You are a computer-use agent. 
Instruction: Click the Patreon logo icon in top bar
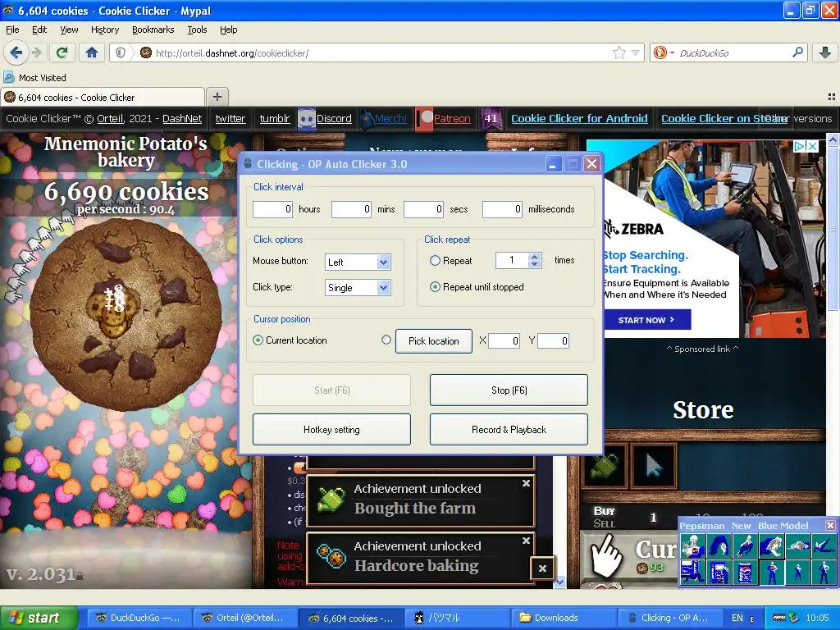[424, 118]
